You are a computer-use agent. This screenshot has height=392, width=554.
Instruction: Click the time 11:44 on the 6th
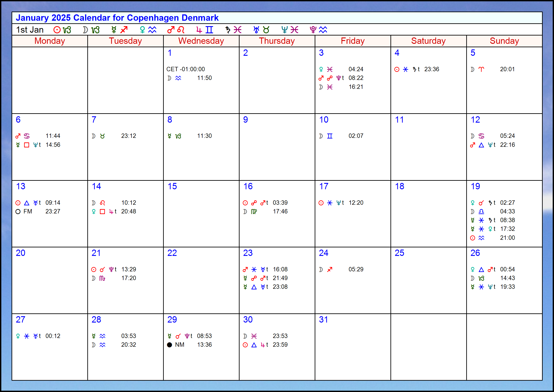coord(53,136)
